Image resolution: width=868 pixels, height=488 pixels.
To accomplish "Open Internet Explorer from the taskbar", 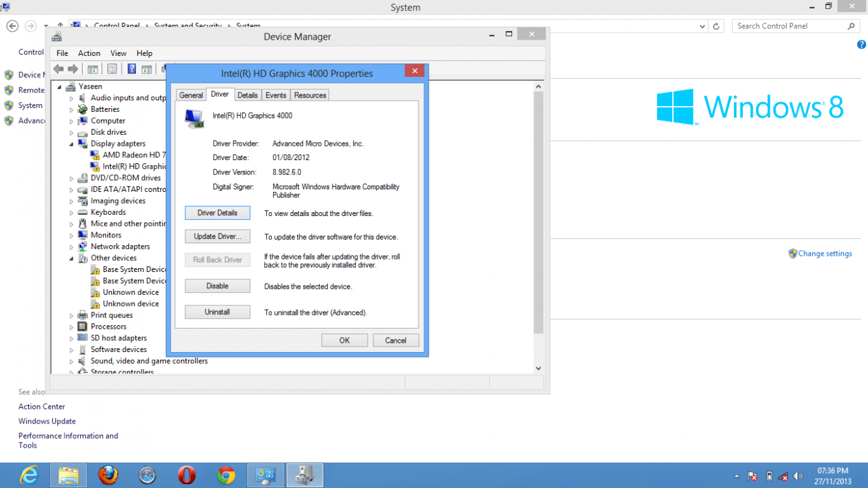I will pos(29,476).
